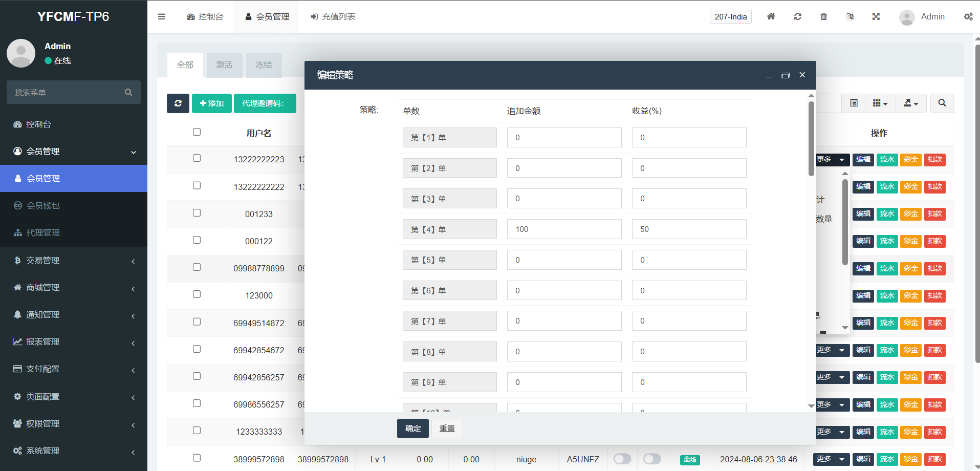Open 更多 dropdown for user 38999572898

(831, 459)
